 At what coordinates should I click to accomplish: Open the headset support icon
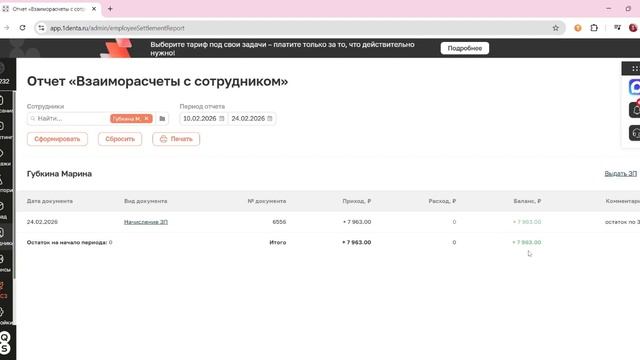tap(635, 133)
